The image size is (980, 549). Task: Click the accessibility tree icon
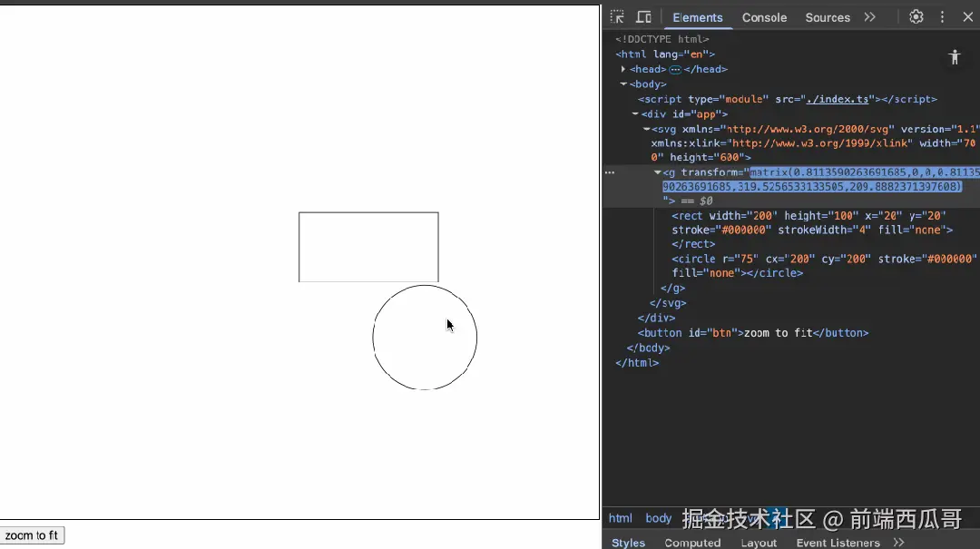click(x=955, y=57)
